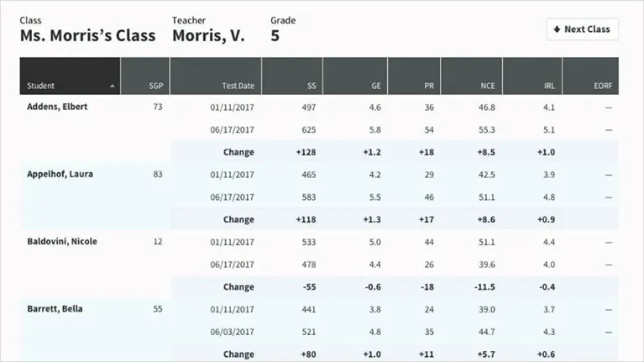Open student Appelhof, Laura
The width and height of the screenshot is (644, 362).
[60, 174]
